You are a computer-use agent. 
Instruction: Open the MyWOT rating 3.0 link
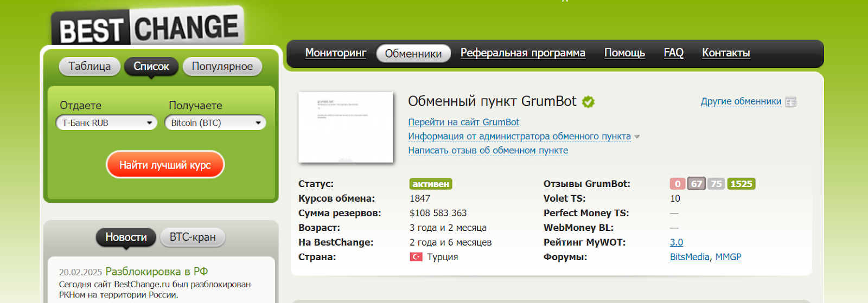(676, 242)
